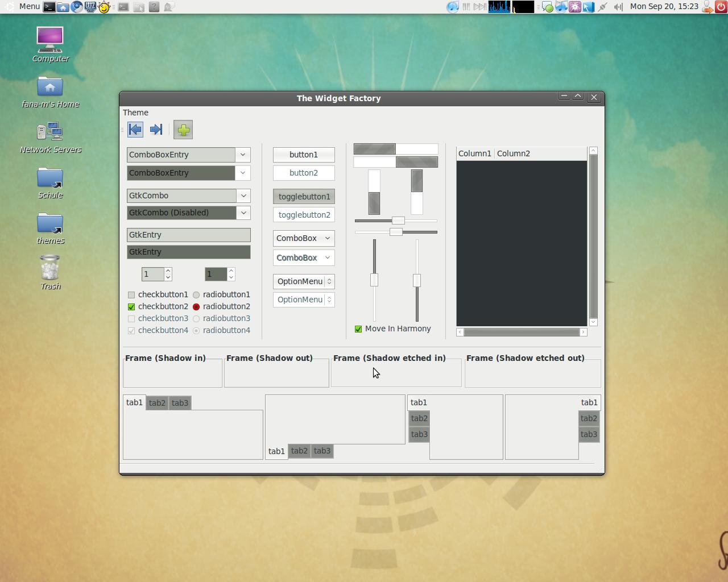Open the first OptionMenu
728x582 pixels.
coord(304,281)
